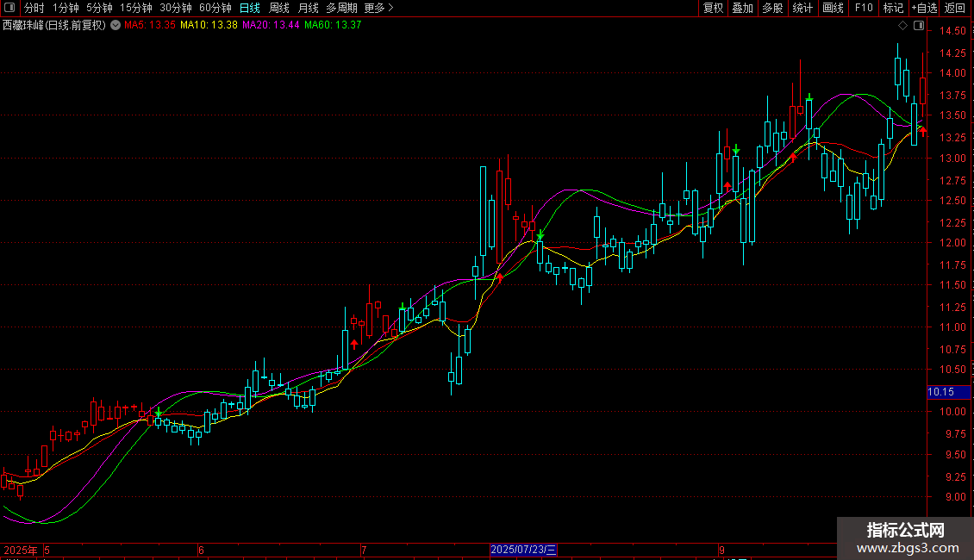Select the 15分钟 period

[135, 8]
